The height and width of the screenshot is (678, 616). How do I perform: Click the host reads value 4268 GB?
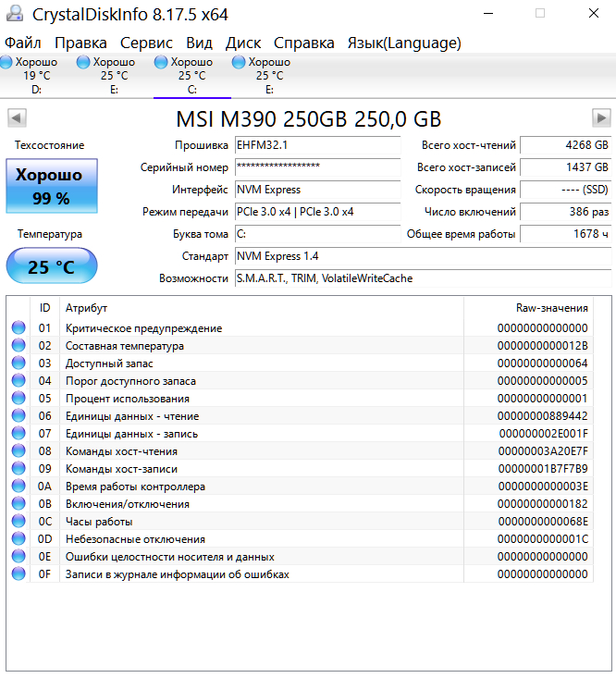click(x=565, y=145)
